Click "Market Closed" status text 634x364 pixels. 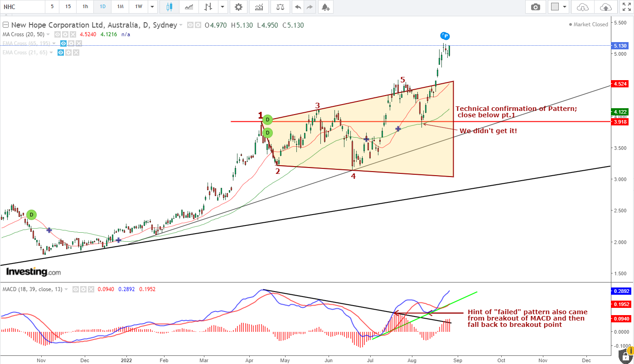(590, 24)
